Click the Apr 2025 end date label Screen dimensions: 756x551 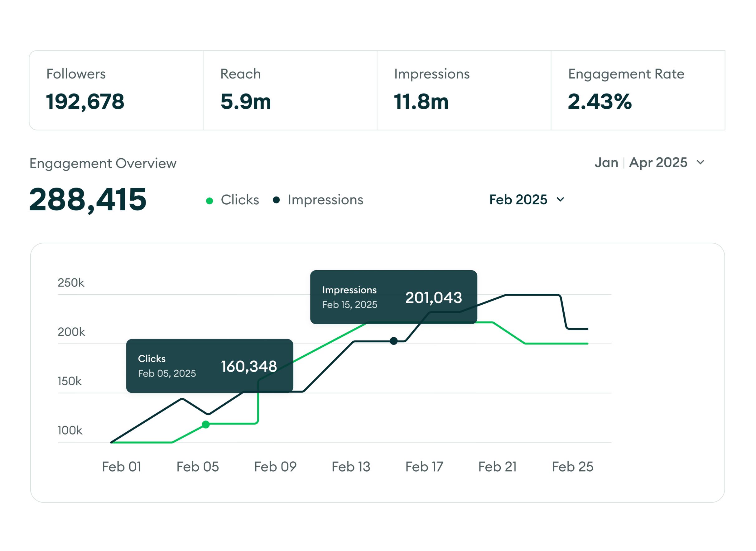tap(658, 163)
